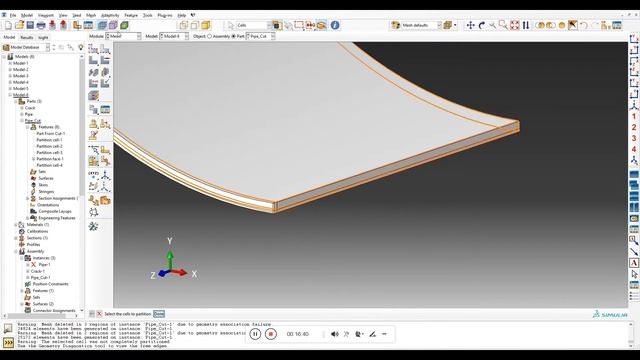Open the Viewport menu
The height and width of the screenshot is (360, 640).
(46, 15)
